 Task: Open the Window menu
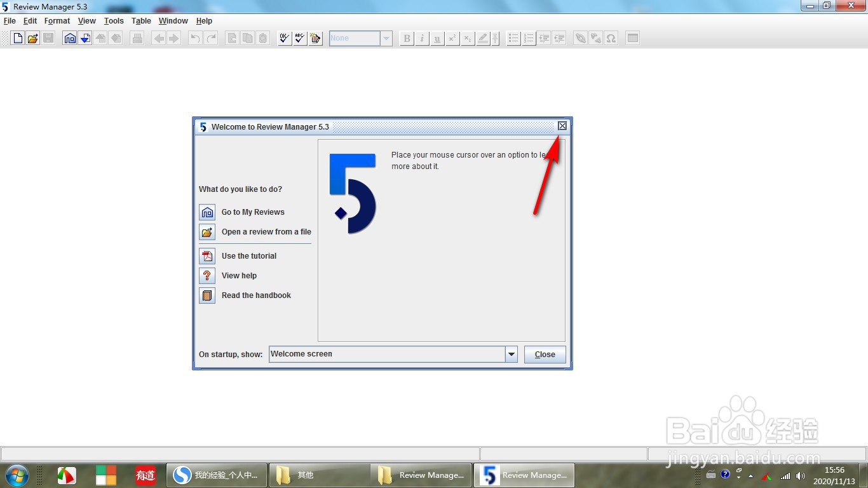(x=173, y=21)
